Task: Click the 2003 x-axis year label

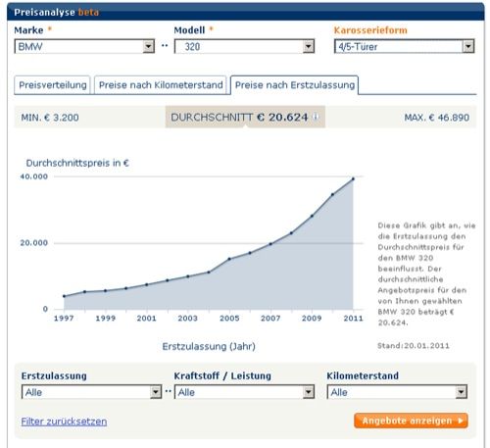Action: click(188, 318)
